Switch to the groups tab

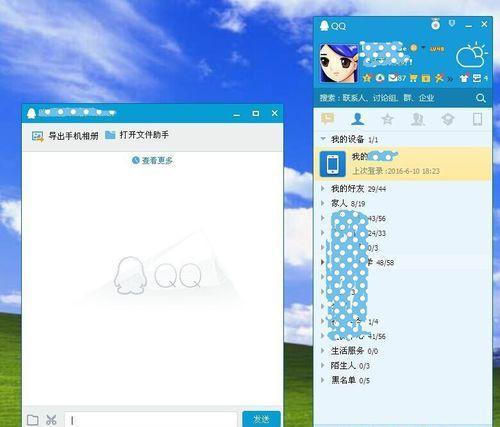[x=417, y=119]
